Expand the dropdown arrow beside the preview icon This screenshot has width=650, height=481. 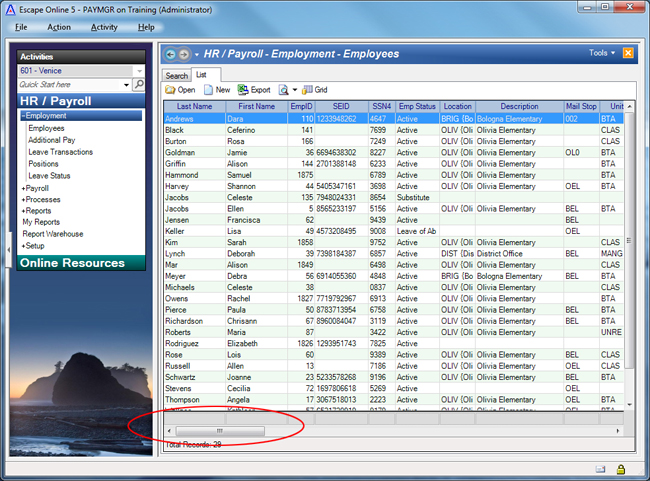tap(295, 90)
